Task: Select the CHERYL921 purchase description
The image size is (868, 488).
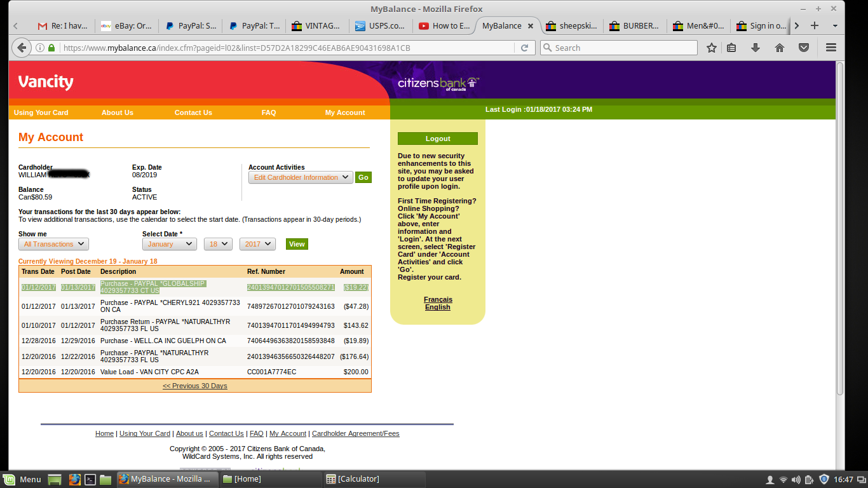Action: [x=170, y=306]
